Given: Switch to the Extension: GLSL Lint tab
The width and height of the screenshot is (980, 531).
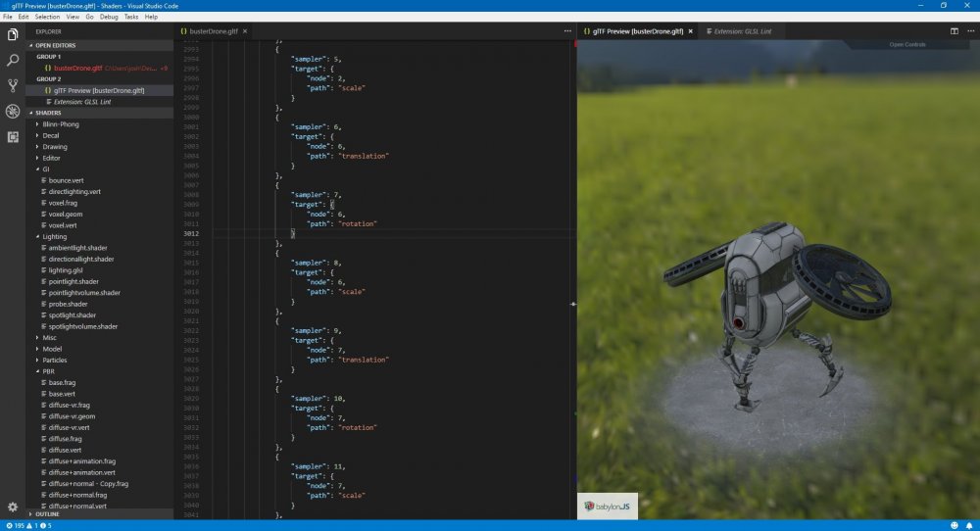Looking at the screenshot, I should coord(741,31).
